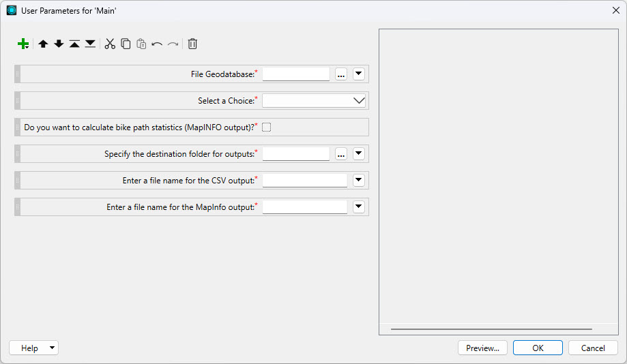This screenshot has height=364, width=627.
Task: Select 'Specify the destination folder for outputs:' label
Action: [179, 154]
